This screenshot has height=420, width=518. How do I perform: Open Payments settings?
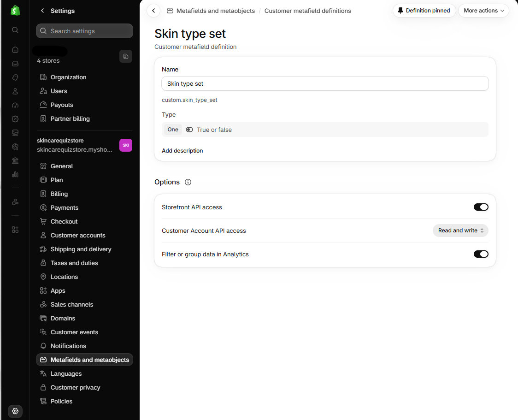click(84, 208)
